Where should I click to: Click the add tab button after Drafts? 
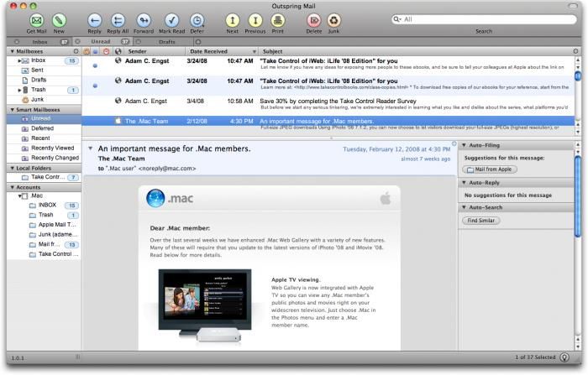click(x=198, y=42)
